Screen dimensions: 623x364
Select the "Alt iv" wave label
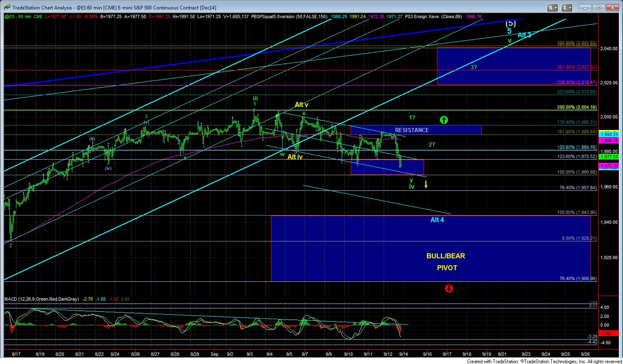(x=295, y=157)
